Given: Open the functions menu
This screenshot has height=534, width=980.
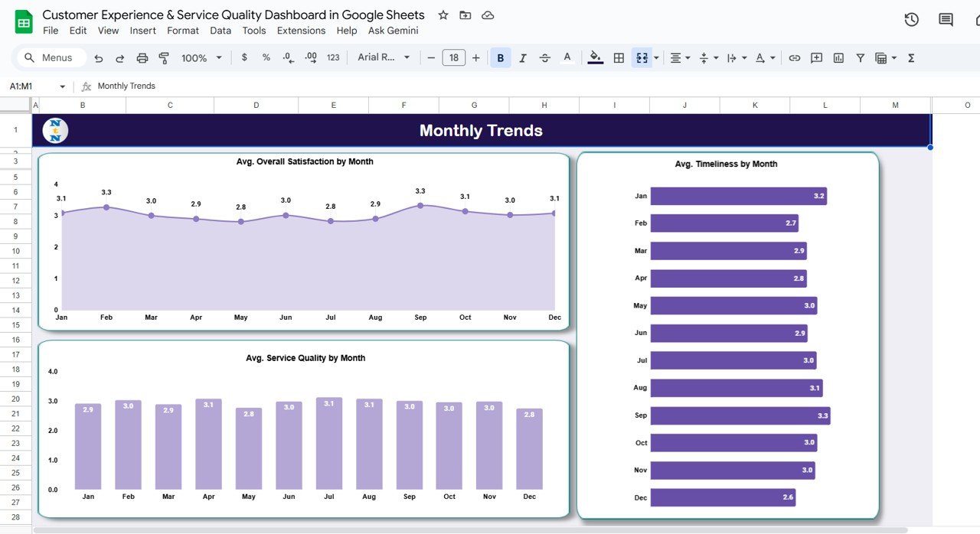Looking at the screenshot, I should click(x=911, y=57).
